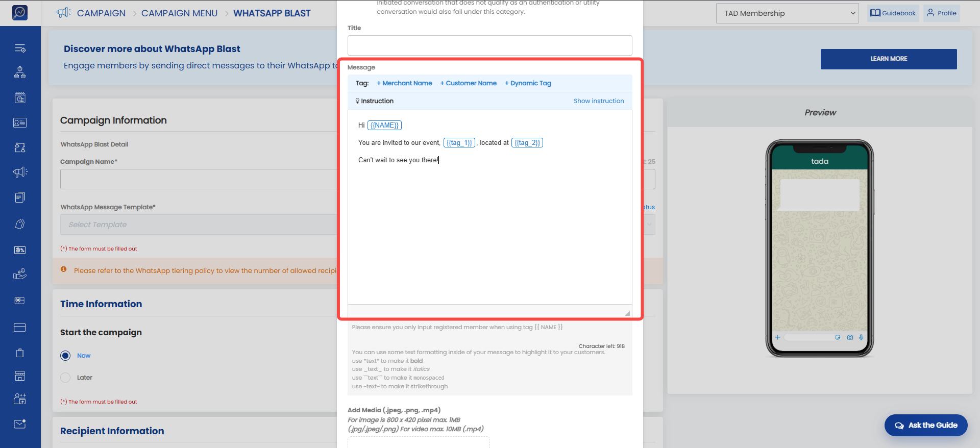Click the sticker icon in phone preview
The height and width of the screenshot is (448, 980).
click(838, 337)
